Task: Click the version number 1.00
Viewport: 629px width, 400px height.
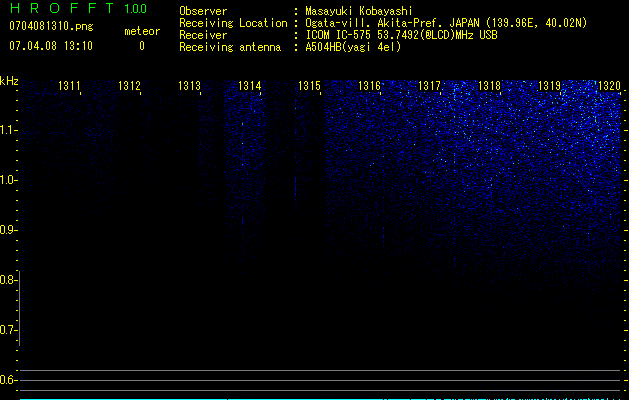Action: pyautogui.click(x=136, y=9)
